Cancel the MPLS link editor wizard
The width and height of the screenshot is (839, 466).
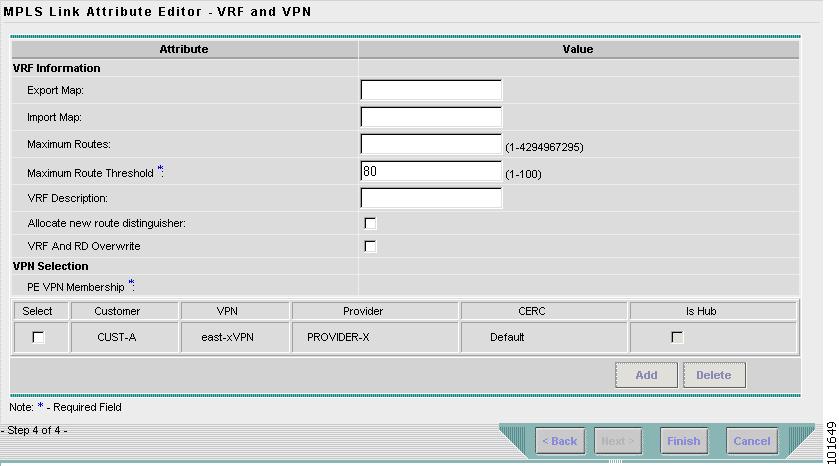coord(752,441)
